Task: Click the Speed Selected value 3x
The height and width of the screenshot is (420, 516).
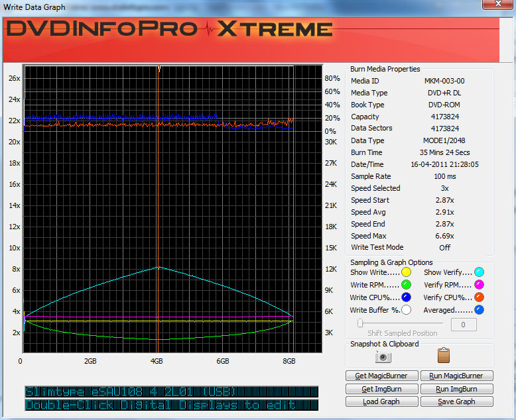Action: pyautogui.click(x=445, y=188)
